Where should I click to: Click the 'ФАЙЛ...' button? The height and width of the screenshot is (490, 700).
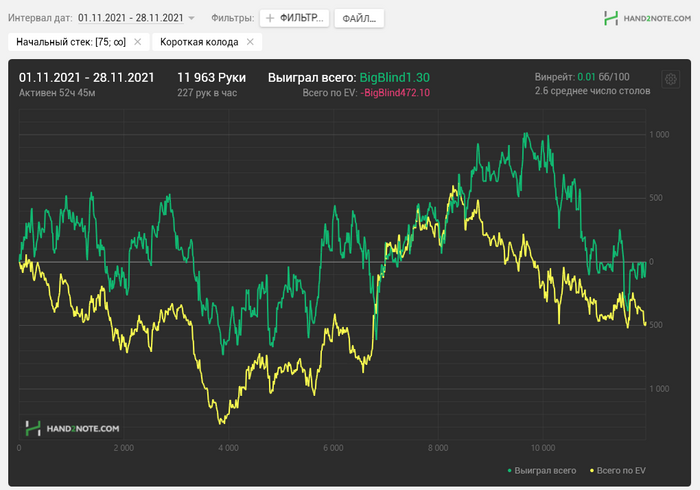tap(359, 18)
